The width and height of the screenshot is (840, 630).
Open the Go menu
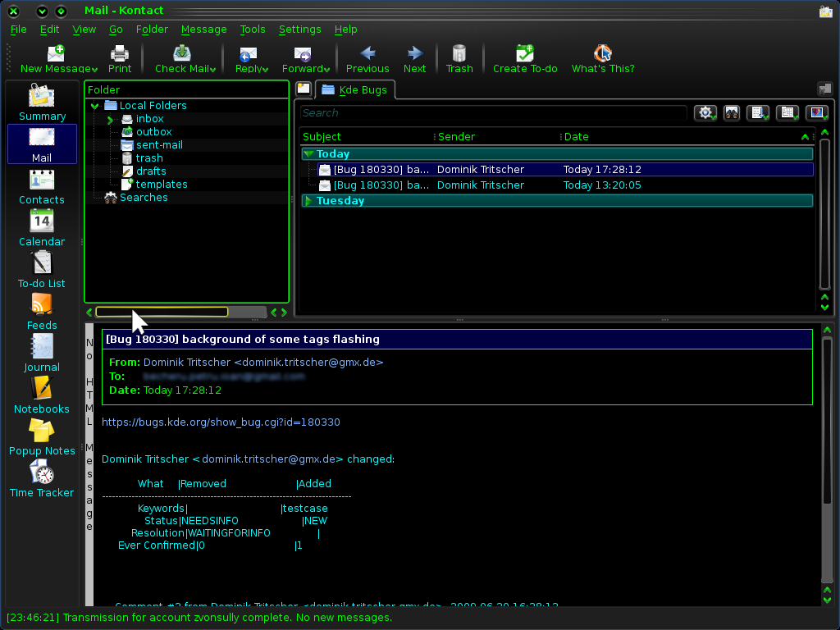[x=116, y=30]
